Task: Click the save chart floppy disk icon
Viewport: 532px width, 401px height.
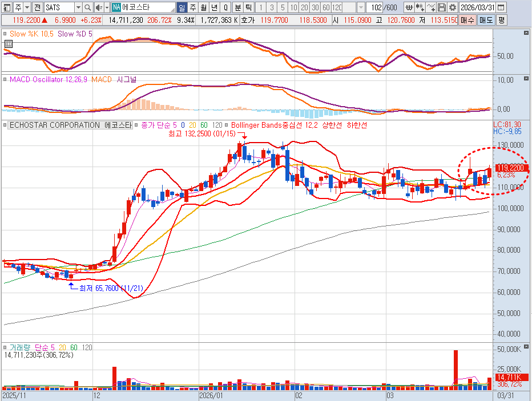Action: pyautogui.click(x=442, y=7)
